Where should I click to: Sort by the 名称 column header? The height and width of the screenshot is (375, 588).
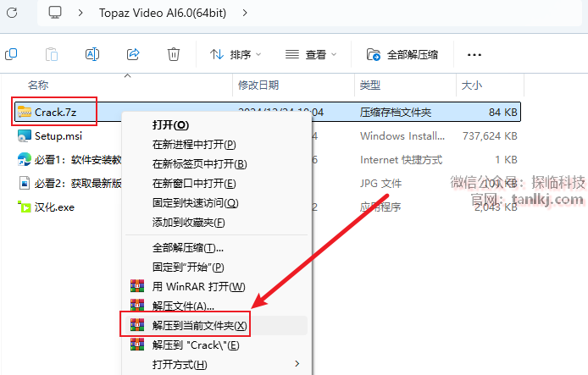click(x=38, y=85)
